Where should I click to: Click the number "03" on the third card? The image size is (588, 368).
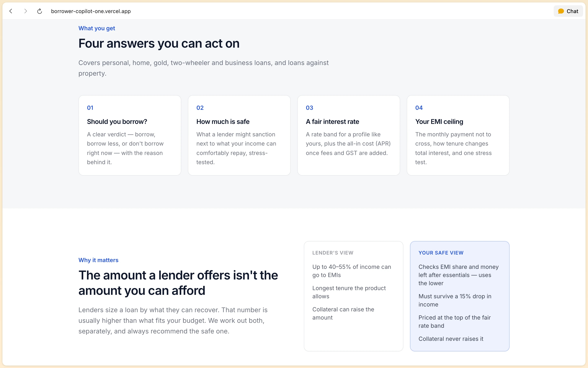309,108
